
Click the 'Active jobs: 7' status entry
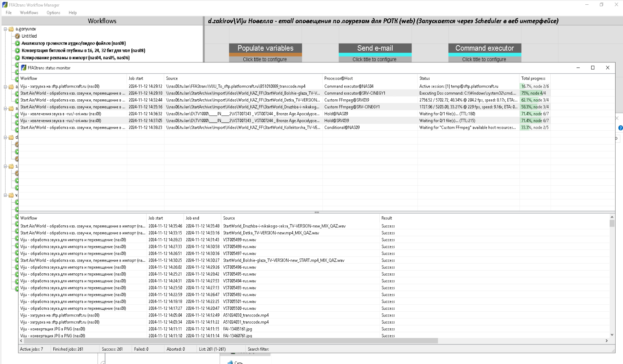click(x=31, y=349)
